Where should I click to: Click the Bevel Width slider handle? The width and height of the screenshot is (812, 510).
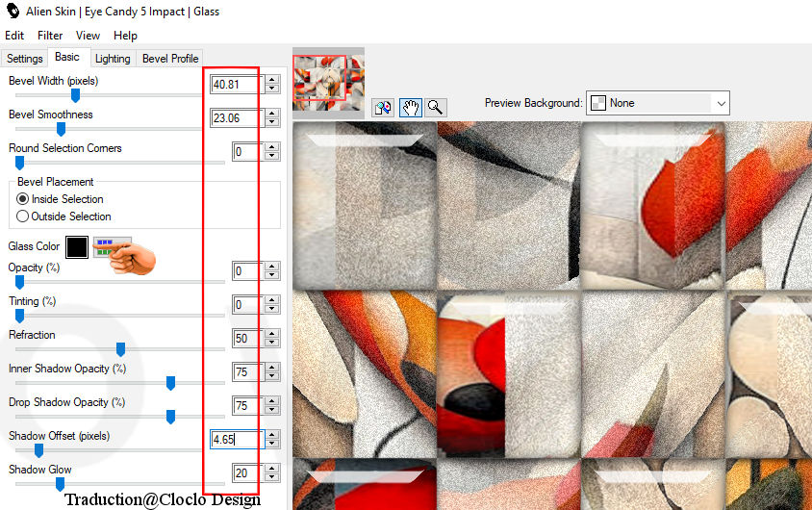pyautogui.click(x=75, y=95)
